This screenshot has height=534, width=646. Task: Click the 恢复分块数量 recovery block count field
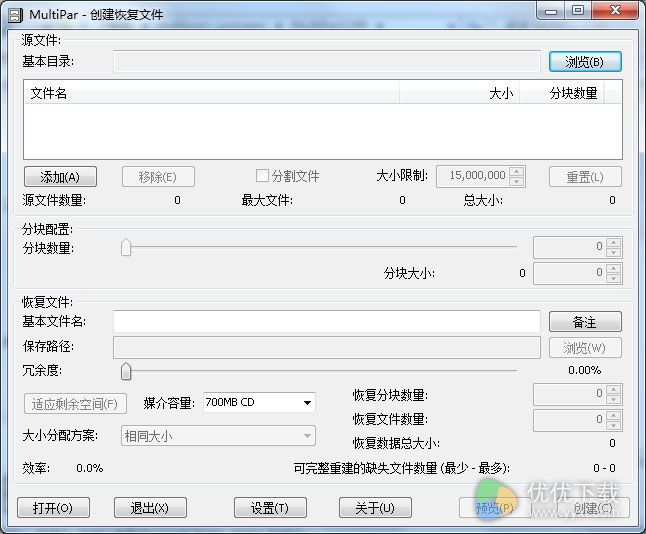click(569, 394)
